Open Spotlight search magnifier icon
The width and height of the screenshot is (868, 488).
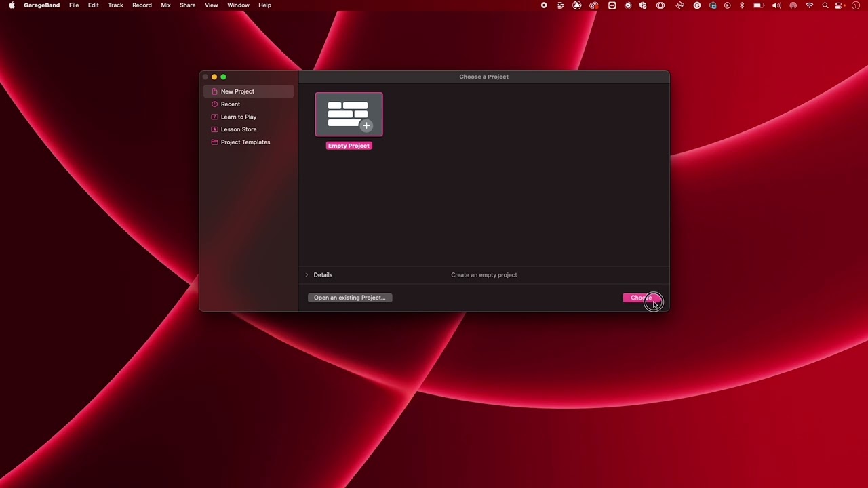[x=825, y=5]
